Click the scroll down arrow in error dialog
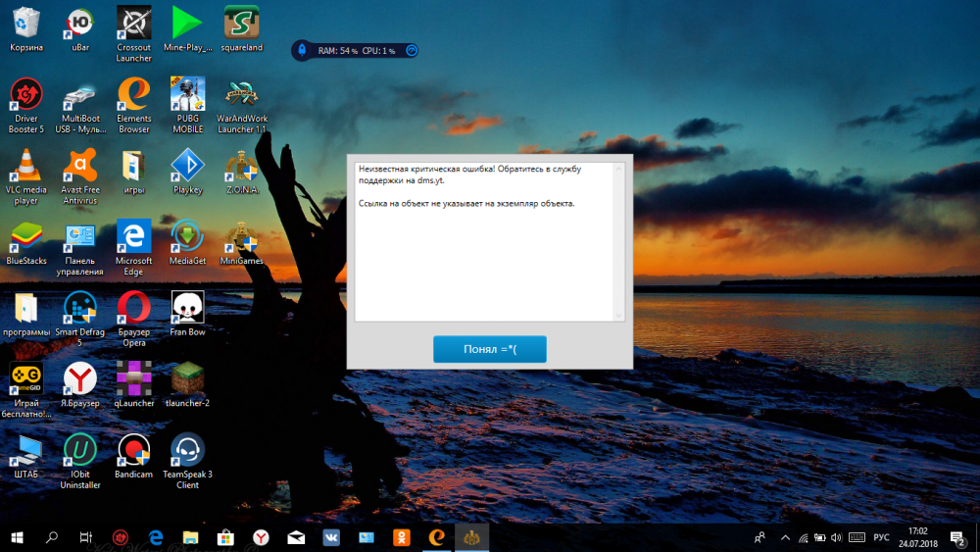This screenshot has width=980, height=552. click(618, 315)
